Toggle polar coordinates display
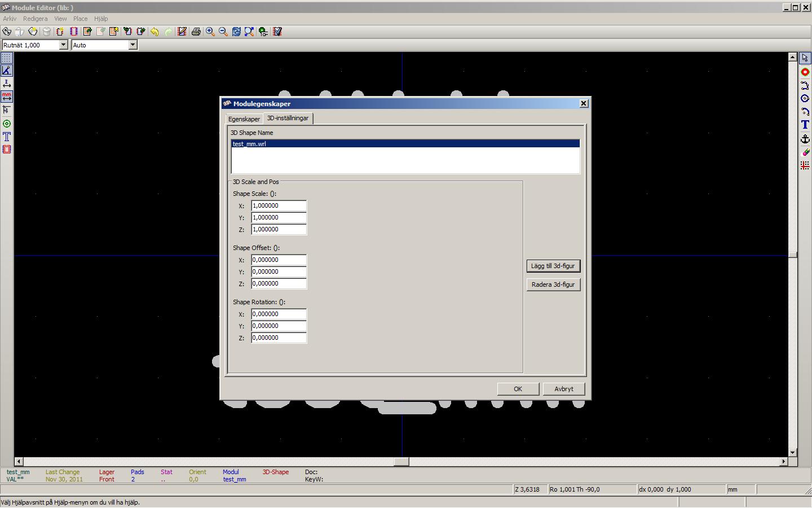Image resolution: width=812 pixels, height=508 pixels. [6, 71]
